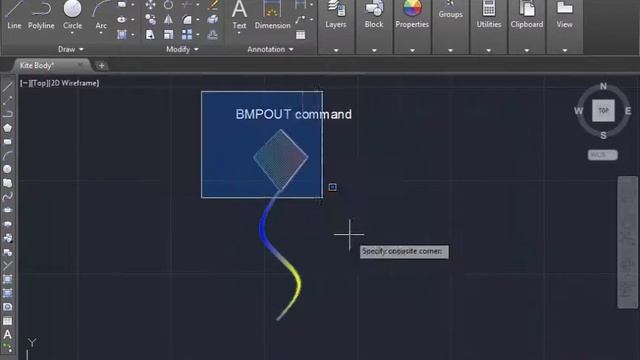Open the WCS coordinate system dropdown
Image resolution: width=640 pixels, height=360 pixels.
coord(603,155)
